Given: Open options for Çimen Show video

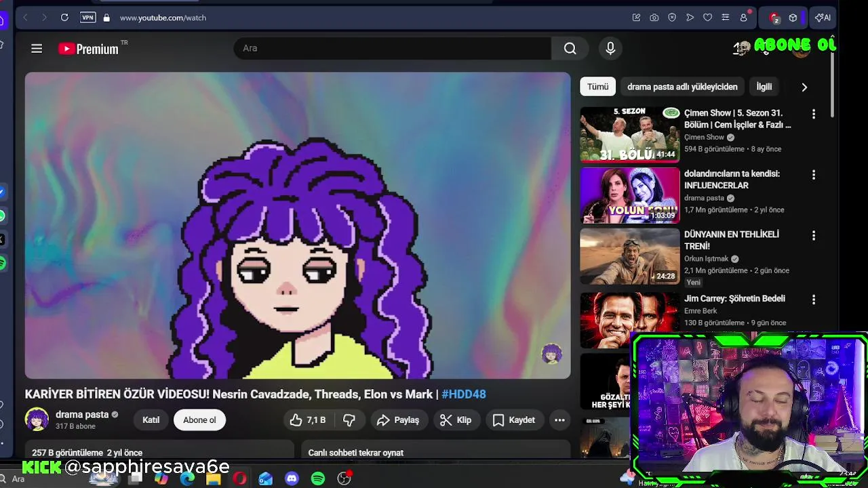Looking at the screenshot, I should point(814,115).
